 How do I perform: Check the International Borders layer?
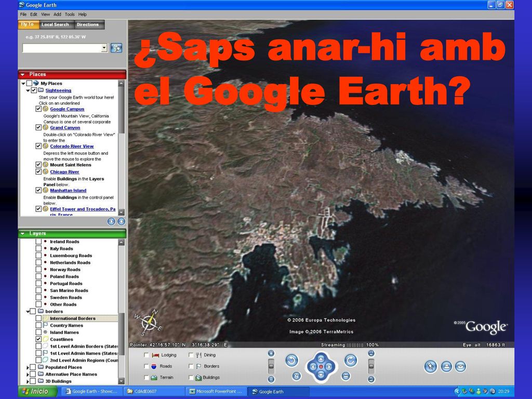pyautogui.click(x=38, y=318)
